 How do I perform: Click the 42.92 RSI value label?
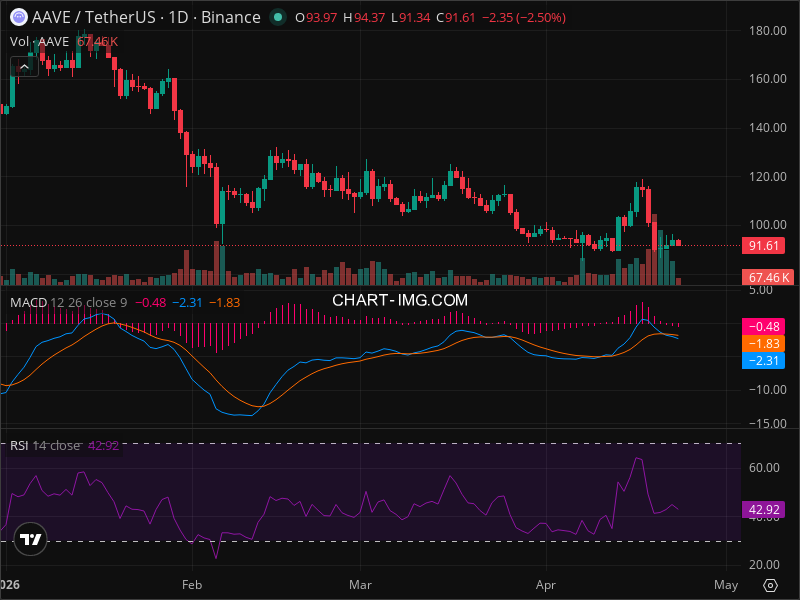coord(763,510)
